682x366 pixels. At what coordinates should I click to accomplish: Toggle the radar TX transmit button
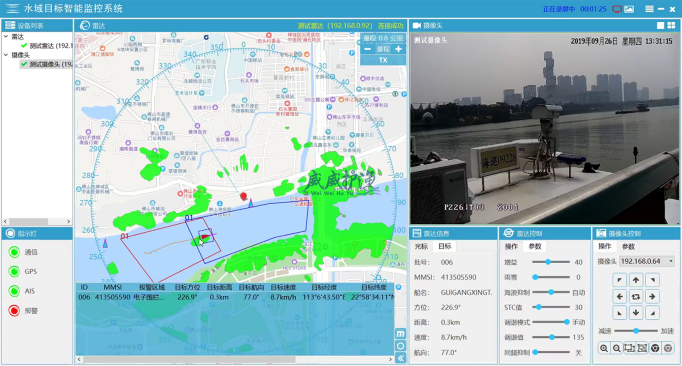pos(383,60)
